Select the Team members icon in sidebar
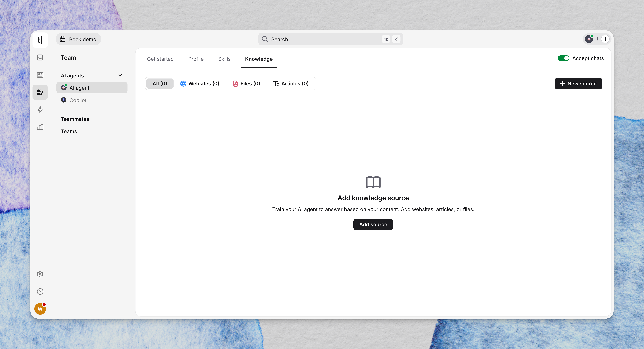644x349 pixels. tap(40, 92)
